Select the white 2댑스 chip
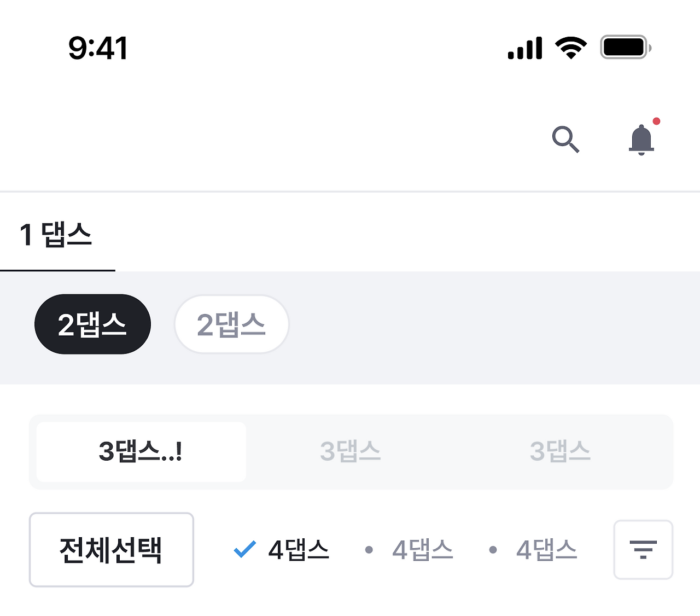 coord(231,324)
